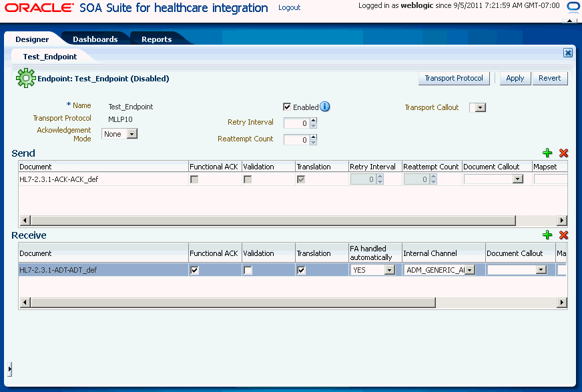Toggle Translation for HL7-2.3.1-ACK-ACK_def
Viewport: 582px width, 392px height.
(x=301, y=179)
